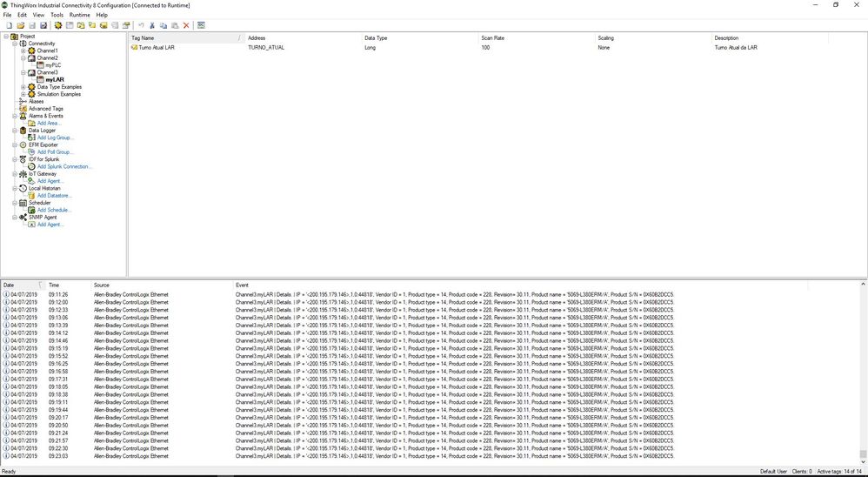
Task: Click the IDF for Splunk icon
Action: coord(23,159)
